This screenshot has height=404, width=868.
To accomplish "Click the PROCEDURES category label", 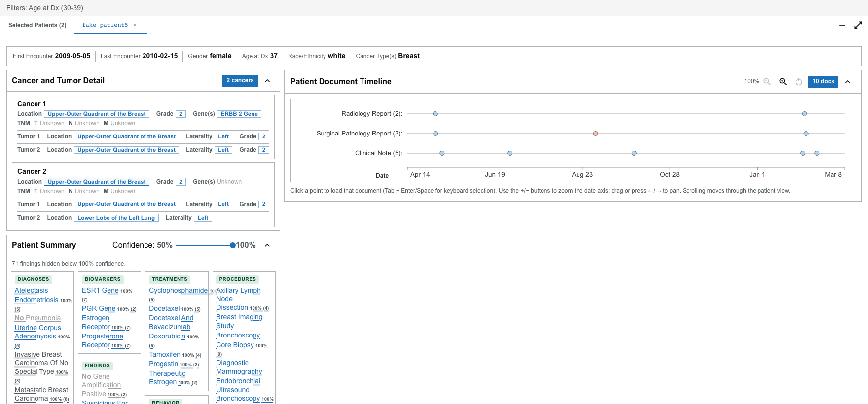I will pos(238,279).
